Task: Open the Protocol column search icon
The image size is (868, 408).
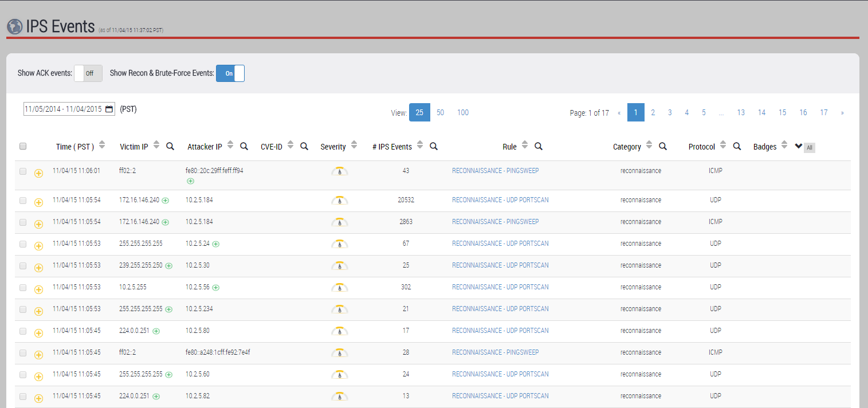Action: coord(737,146)
